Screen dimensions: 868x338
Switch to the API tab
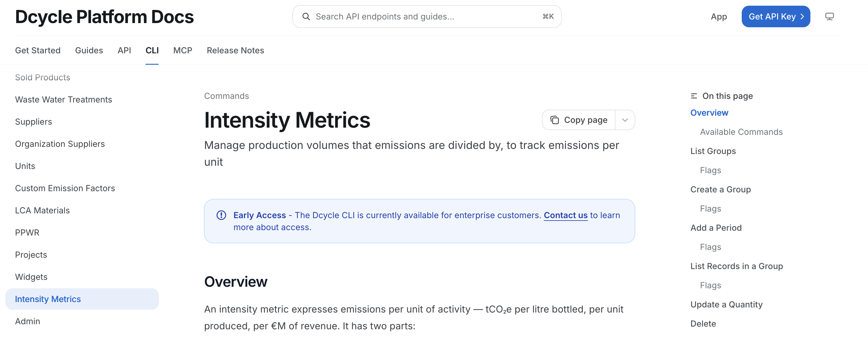[x=124, y=50]
